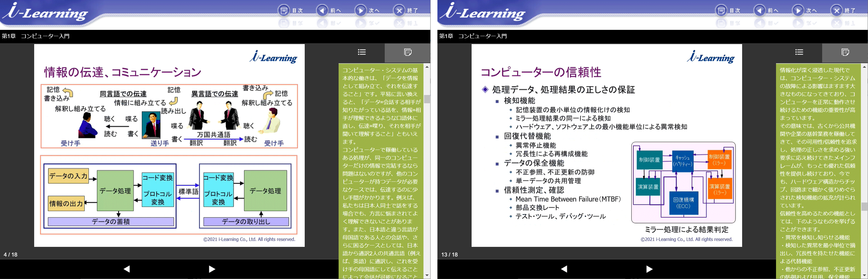Click scroll down arrow of left notes panel
868x279 pixels.
[x=427, y=275]
